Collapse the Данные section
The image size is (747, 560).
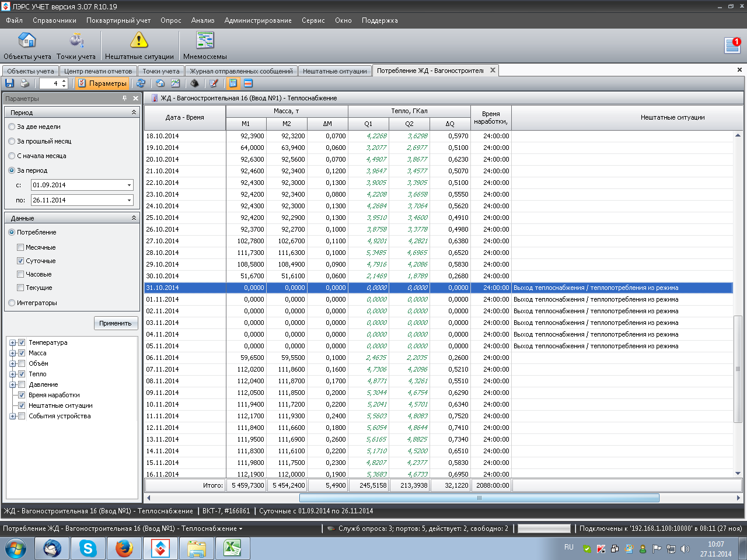click(134, 218)
